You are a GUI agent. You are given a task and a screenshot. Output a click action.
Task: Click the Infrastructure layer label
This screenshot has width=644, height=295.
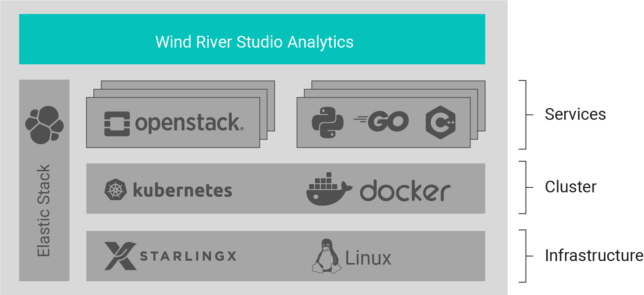594,256
